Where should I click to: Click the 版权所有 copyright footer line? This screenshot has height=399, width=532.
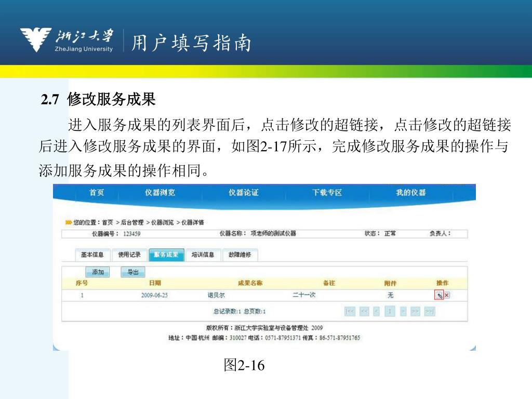click(264, 328)
